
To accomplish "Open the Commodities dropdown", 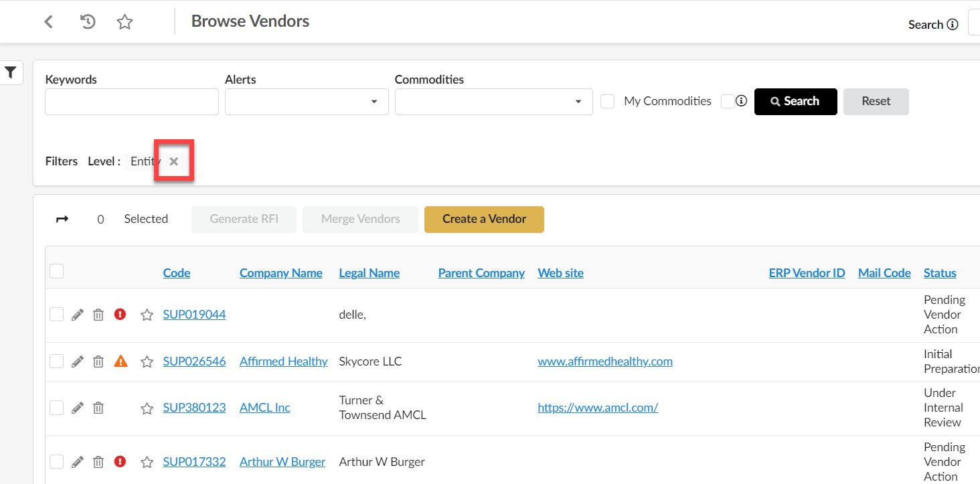I will [493, 102].
